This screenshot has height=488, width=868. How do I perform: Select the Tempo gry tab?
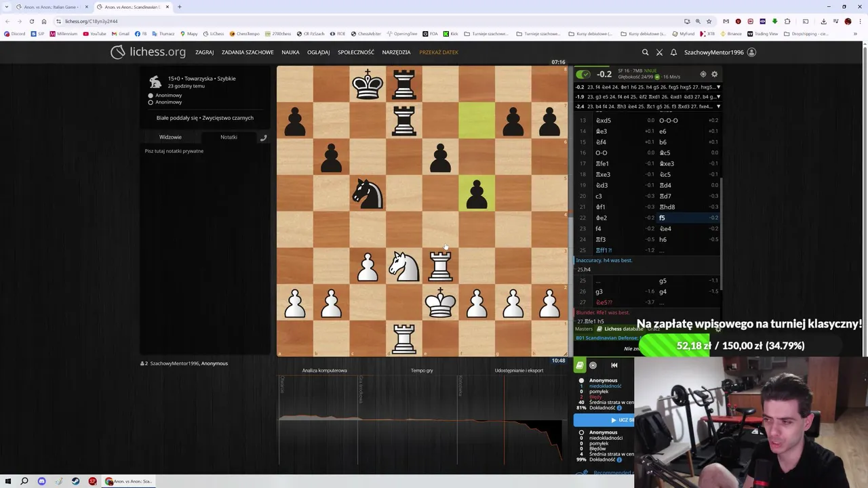point(422,370)
